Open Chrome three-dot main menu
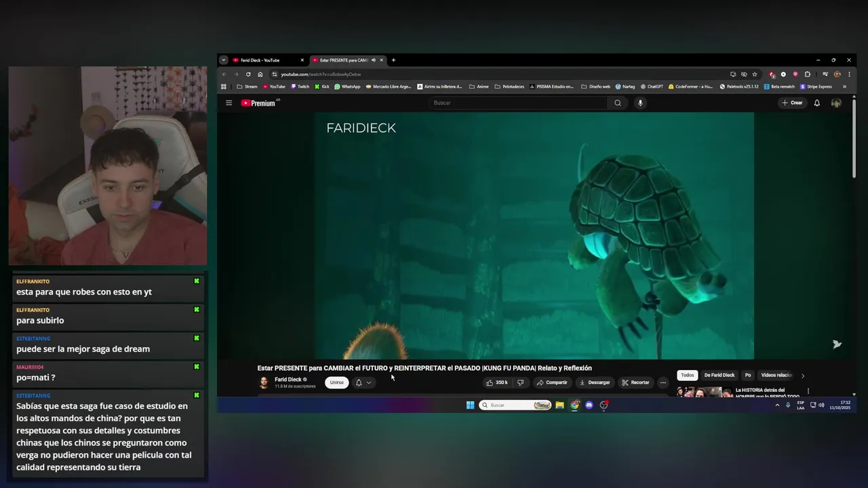The width and height of the screenshot is (868, 488). [x=849, y=75]
